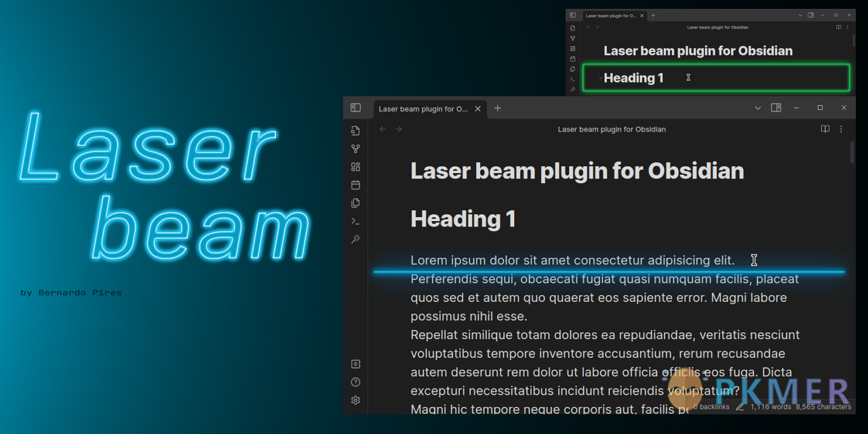This screenshot has width=868, height=434.
Task: Go back arrow in back window
Action: pyautogui.click(x=588, y=27)
